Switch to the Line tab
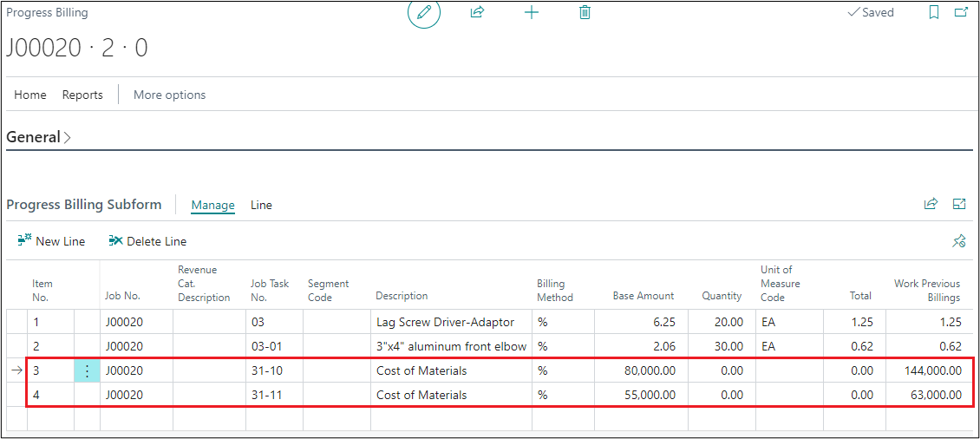This screenshot has width=980, height=439. (261, 206)
